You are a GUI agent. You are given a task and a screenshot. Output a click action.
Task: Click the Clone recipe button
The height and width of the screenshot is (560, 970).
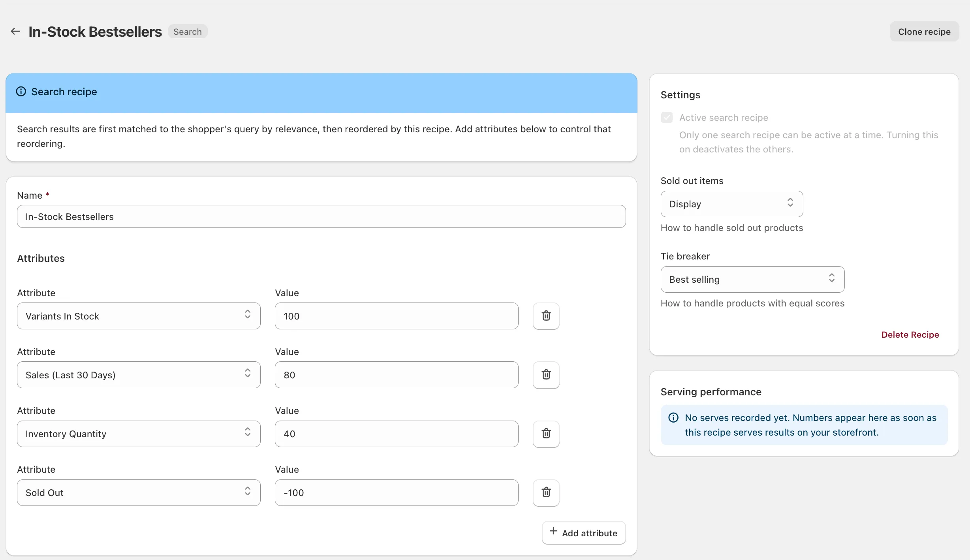[924, 32]
